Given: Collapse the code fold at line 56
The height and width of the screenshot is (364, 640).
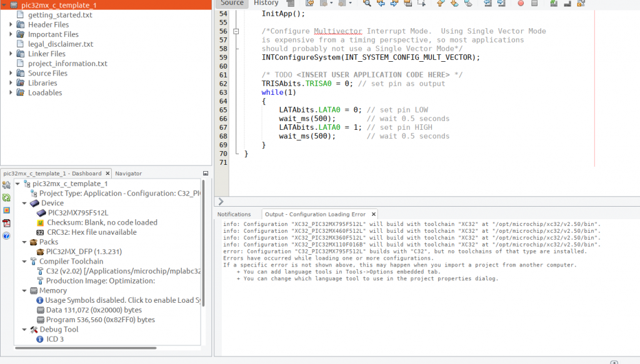Looking at the screenshot, I should [x=236, y=31].
